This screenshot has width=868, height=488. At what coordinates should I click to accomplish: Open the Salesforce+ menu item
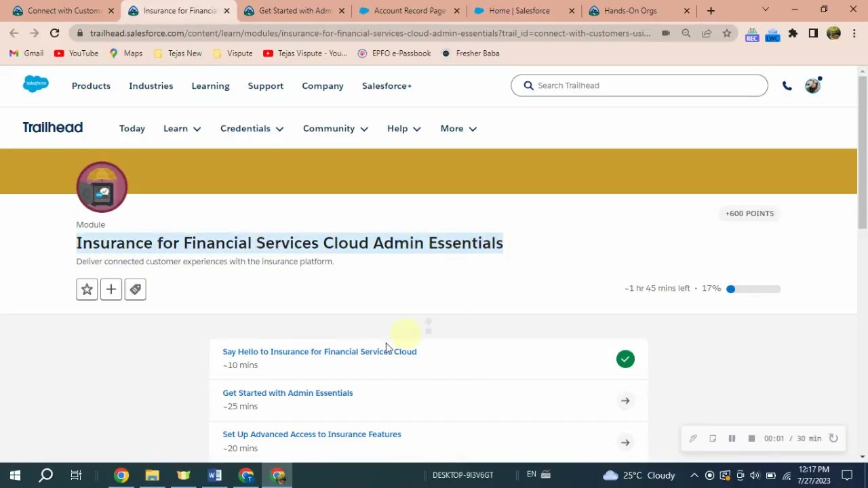click(x=387, y=86)
